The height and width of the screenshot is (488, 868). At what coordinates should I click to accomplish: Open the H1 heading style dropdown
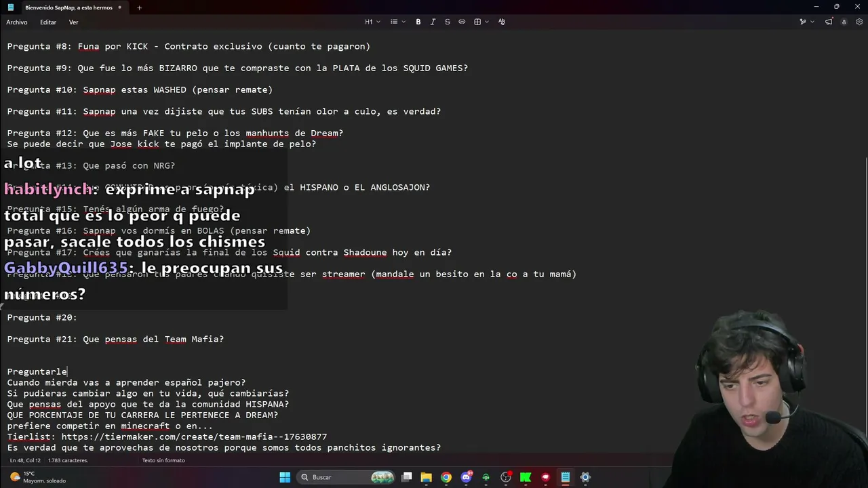[x=372, y=22]
